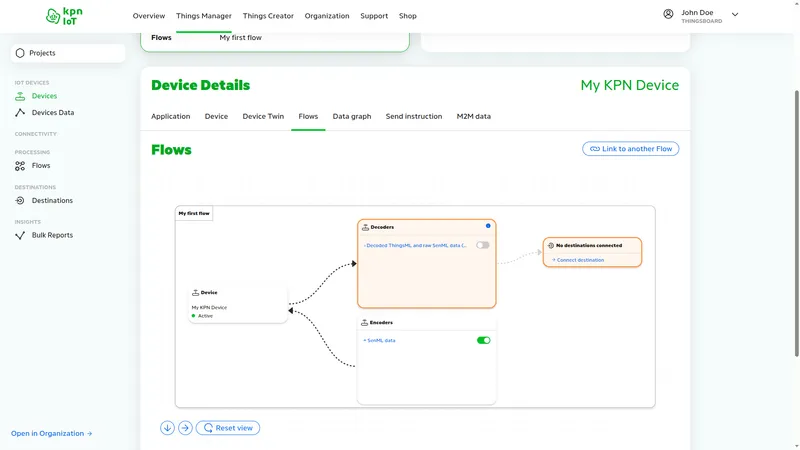Open Bulk Reports in the sidebar

pyautogui.click(x=52, y=235)
